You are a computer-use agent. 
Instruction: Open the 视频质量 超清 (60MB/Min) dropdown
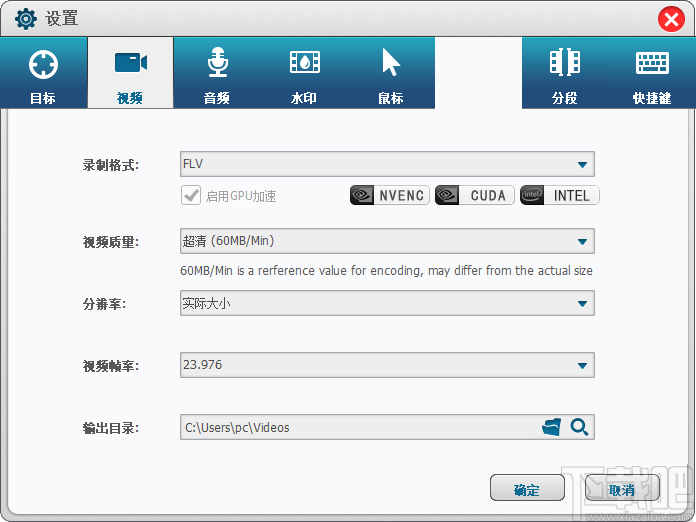387,241
